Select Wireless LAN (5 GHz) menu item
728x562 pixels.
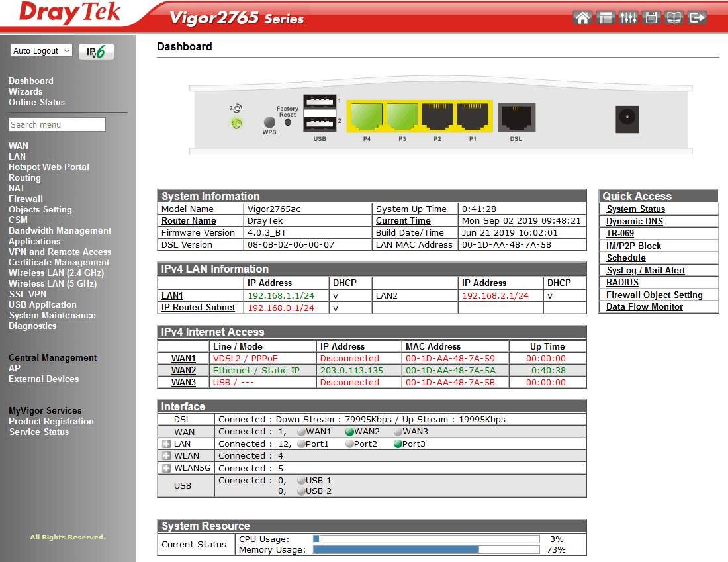pos(52,283)
